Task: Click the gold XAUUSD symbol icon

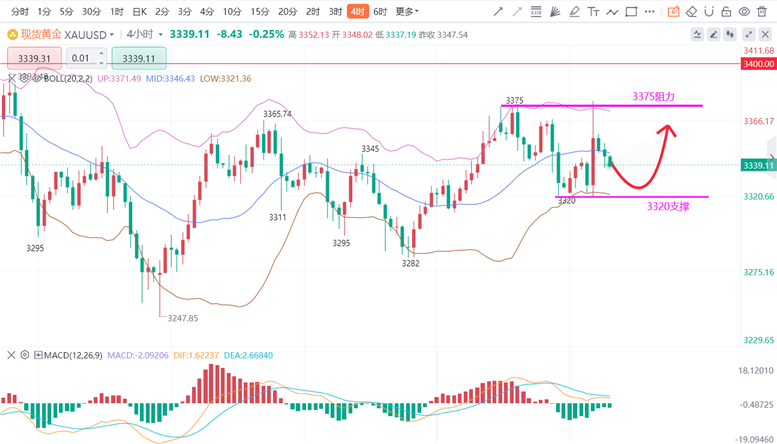Action: click(x=12, y=35)
